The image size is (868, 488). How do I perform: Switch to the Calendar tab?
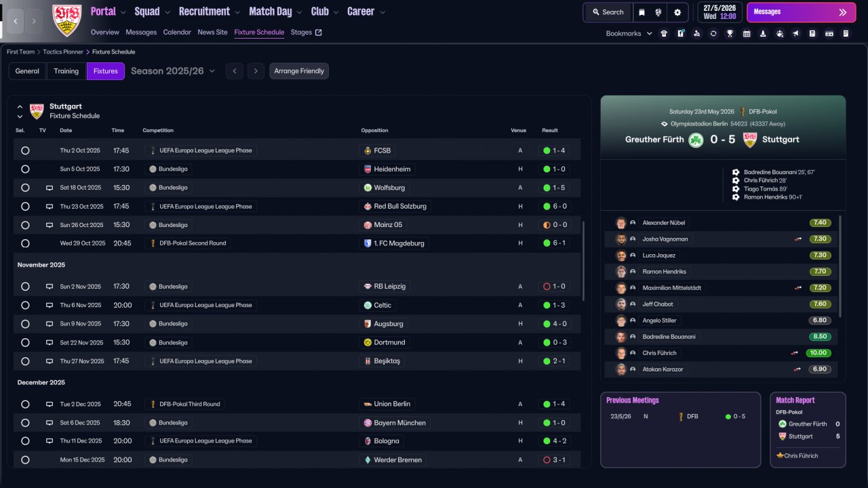tap(177, 32)
